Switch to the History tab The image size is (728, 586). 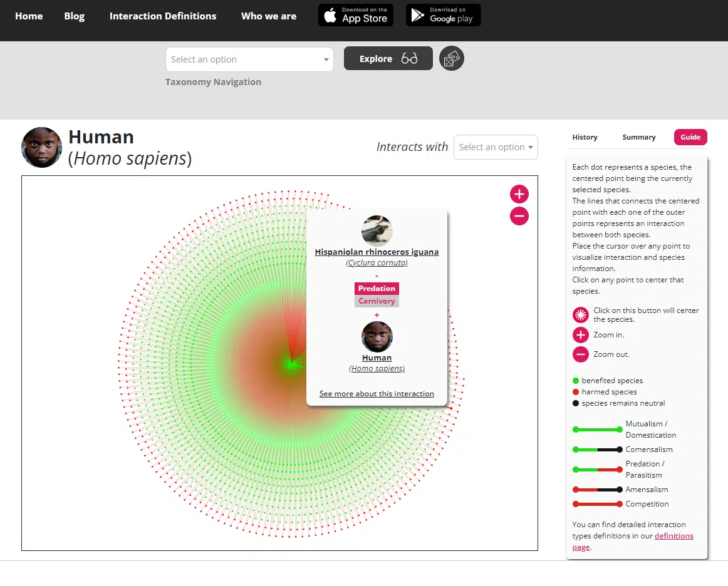585,137
